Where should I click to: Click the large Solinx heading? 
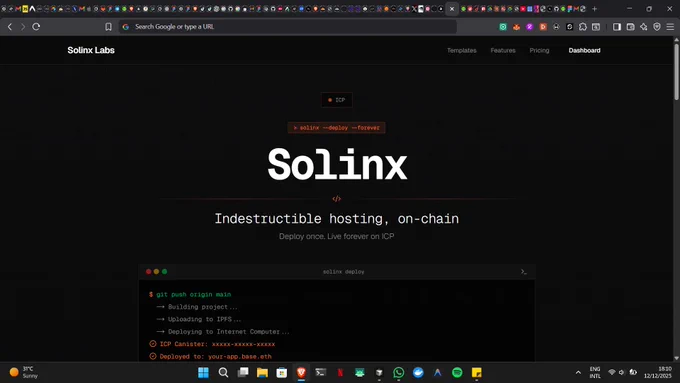click(x=337, y=164)
